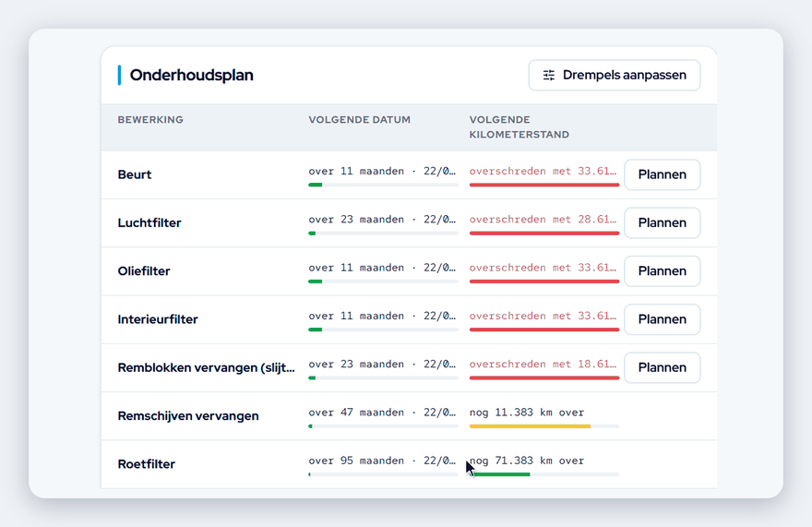Click Plannen for Interieurfilter
This screenshot has width=812, height=527.
(x=663, y=319)
